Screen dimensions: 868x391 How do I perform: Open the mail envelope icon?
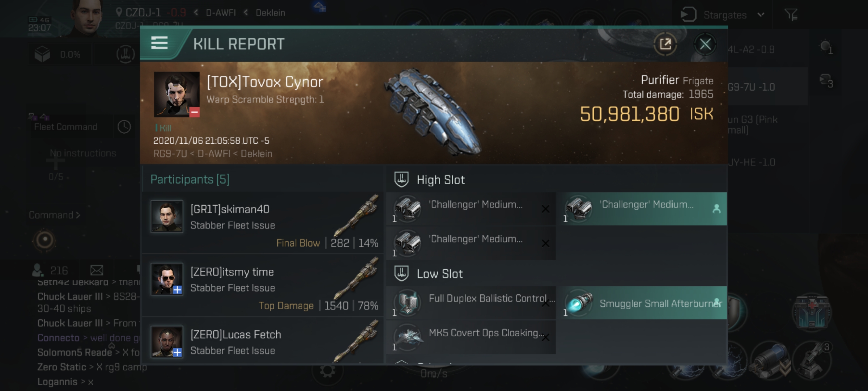97,270
